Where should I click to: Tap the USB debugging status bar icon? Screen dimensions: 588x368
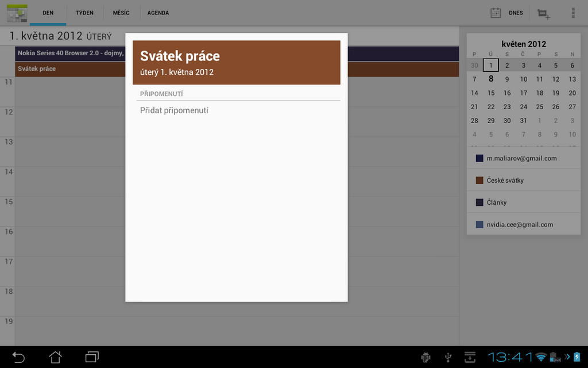[448, 357]
